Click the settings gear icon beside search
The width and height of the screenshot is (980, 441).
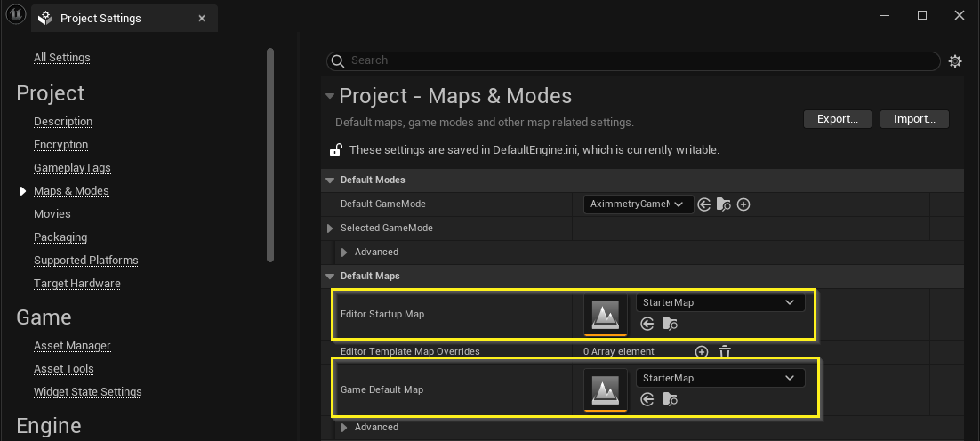click(x=955, y=61)
